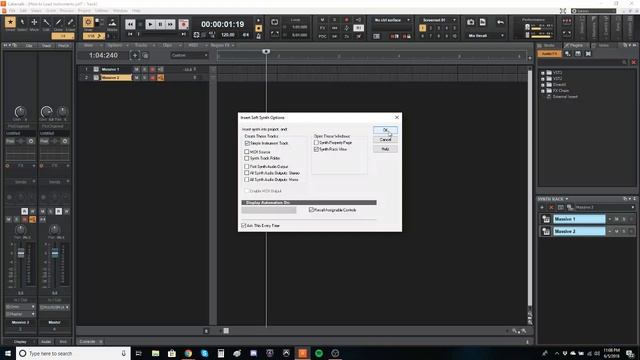Select screenset number 1
Viewport: 640px width, 360px height.
coord(422,28)
